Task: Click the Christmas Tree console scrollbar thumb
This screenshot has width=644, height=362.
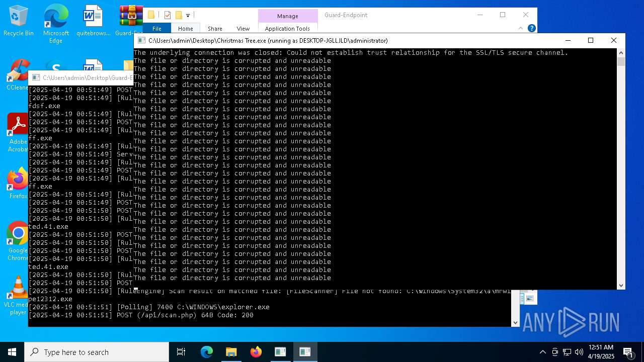Action: [x=621, y=61]
